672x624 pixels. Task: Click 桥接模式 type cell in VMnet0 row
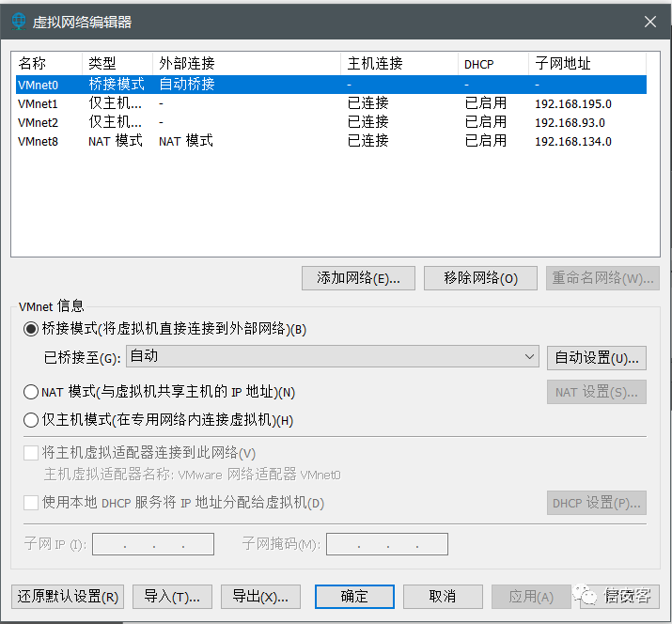[x=117, y=84]
